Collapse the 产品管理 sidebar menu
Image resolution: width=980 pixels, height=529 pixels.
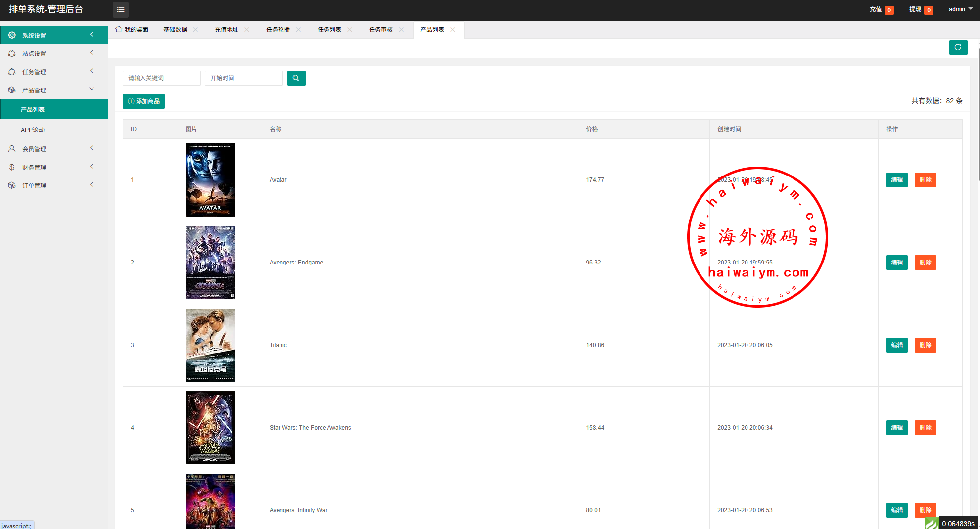[x=53, y=90]
